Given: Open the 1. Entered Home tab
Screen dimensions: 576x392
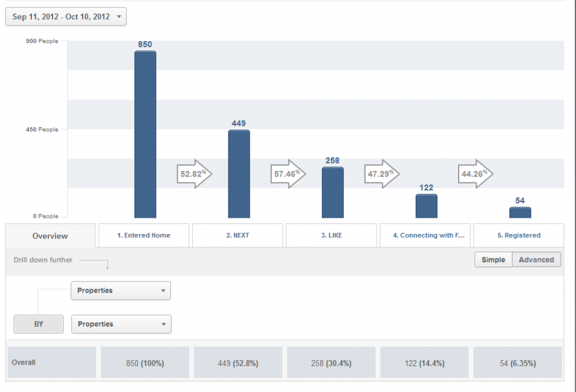Looking at the screenshot, I should [144, 235].
